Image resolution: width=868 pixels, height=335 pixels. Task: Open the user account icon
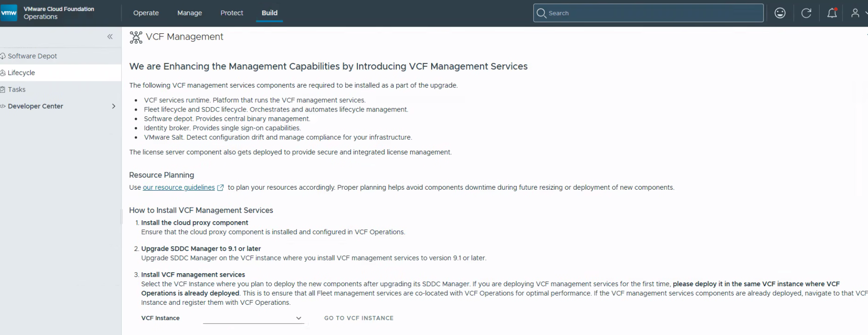pos(855,13)
